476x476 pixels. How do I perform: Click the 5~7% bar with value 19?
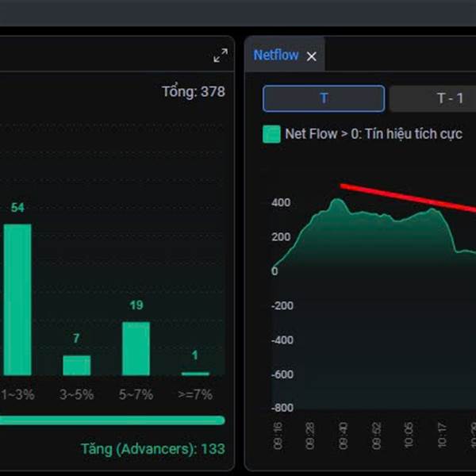(136, 348)
